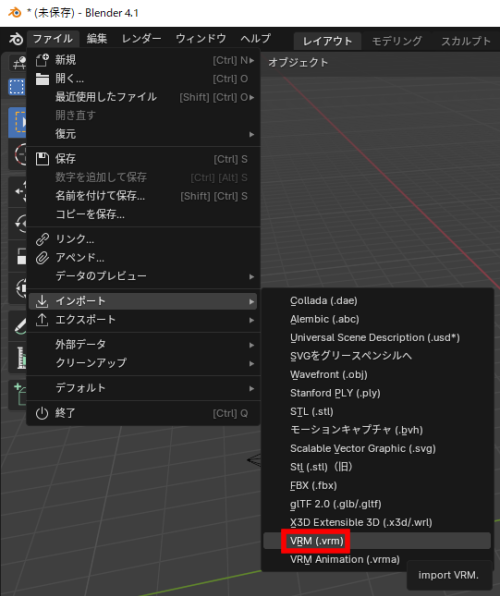Open the レンダー menu

tap(141, 39)
